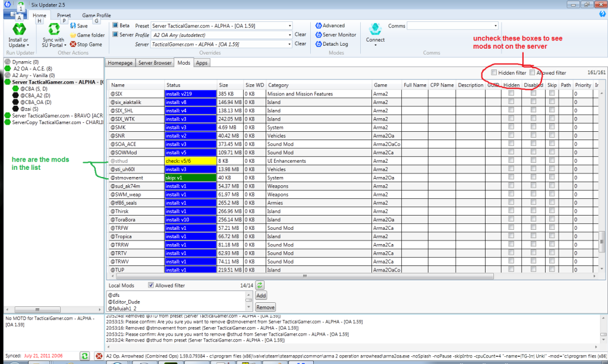Click the green hexagon next to @CBA (S, D)

[15, 88]
